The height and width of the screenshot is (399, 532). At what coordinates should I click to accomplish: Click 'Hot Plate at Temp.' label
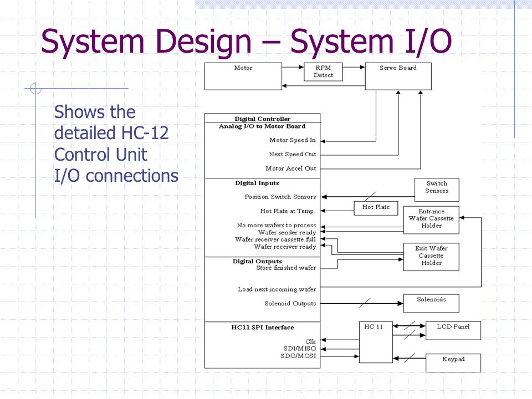point(288,211)
